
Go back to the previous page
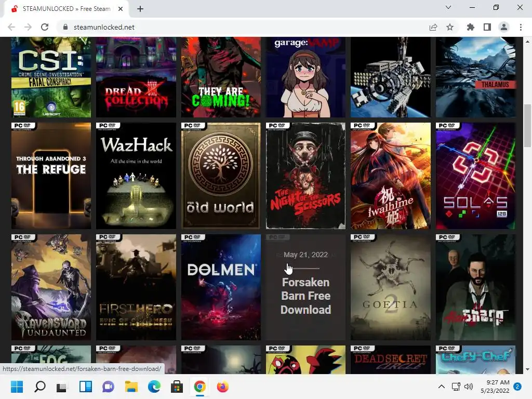pyautogui.click(x=11, y=27)
